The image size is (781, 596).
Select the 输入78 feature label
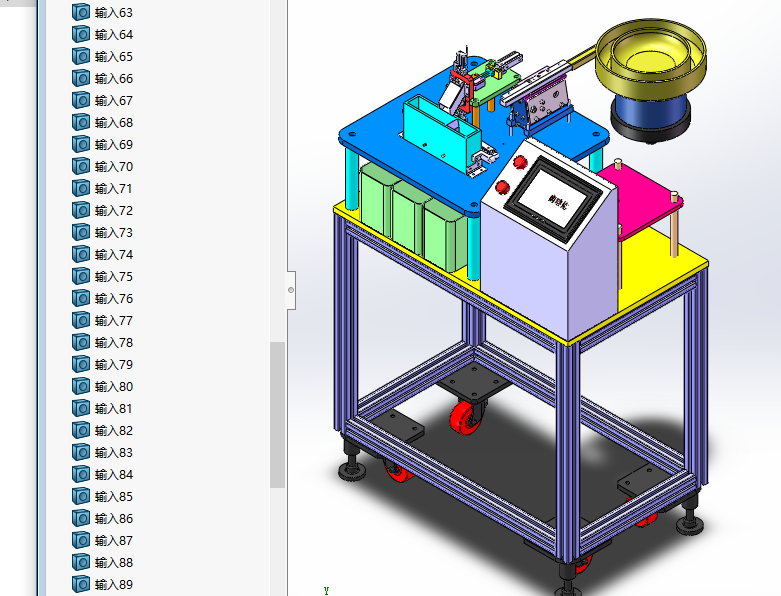[x=114, y=343]
